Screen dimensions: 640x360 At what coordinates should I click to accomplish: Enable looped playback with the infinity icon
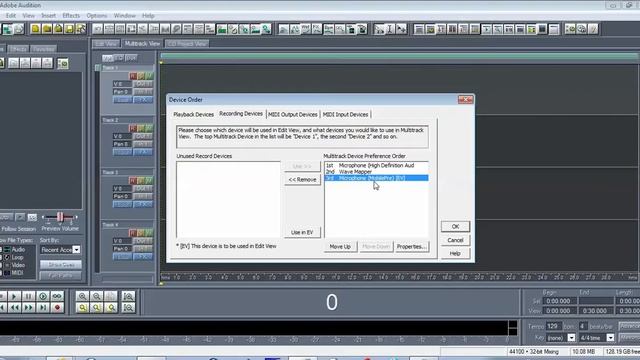(x=57, y=296)
